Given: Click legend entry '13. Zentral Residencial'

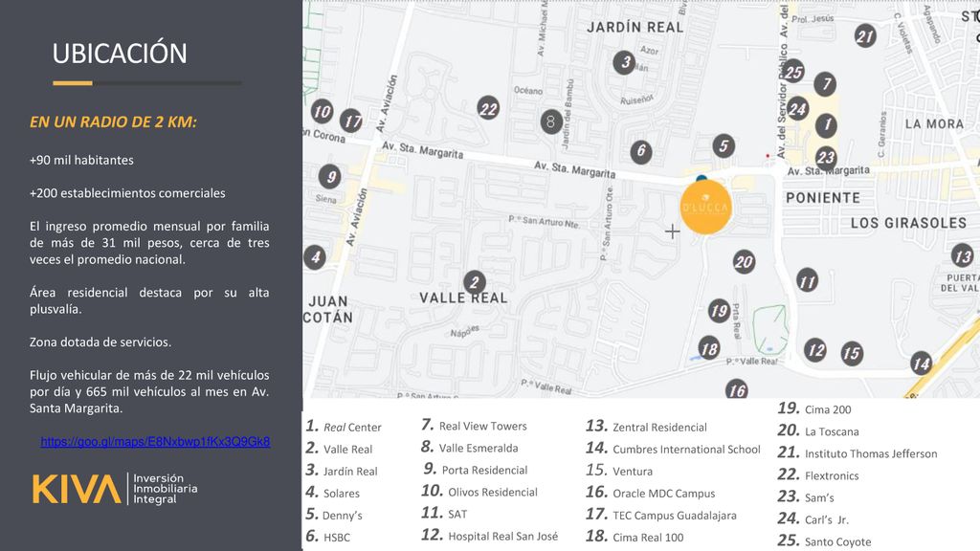Looking at the screenshot, I should [x=646, y=427].
